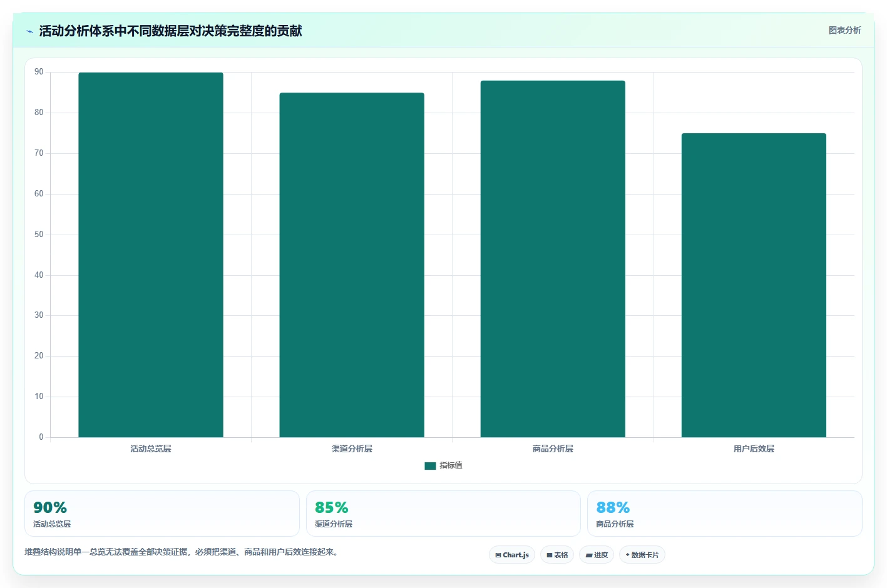Image resolution: width=887 pixels, height=588 pixels.
Task: Click the icon in the 进度 tag
Action: pos(589,555)
